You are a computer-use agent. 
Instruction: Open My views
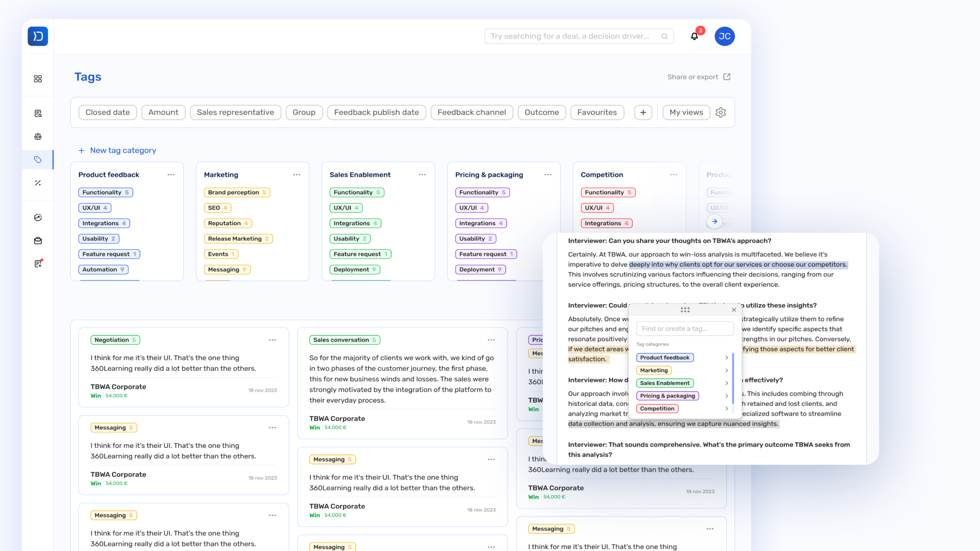(686, 112)
